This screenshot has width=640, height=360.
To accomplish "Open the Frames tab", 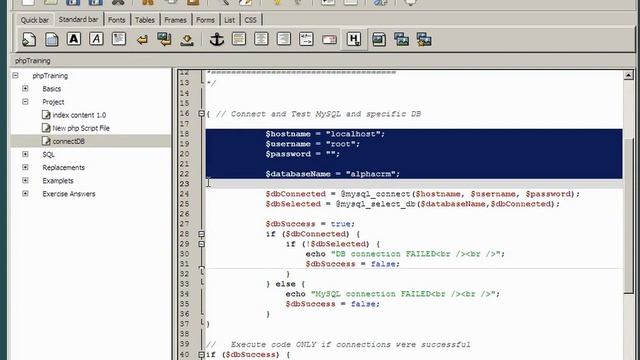I will (176, 20).
